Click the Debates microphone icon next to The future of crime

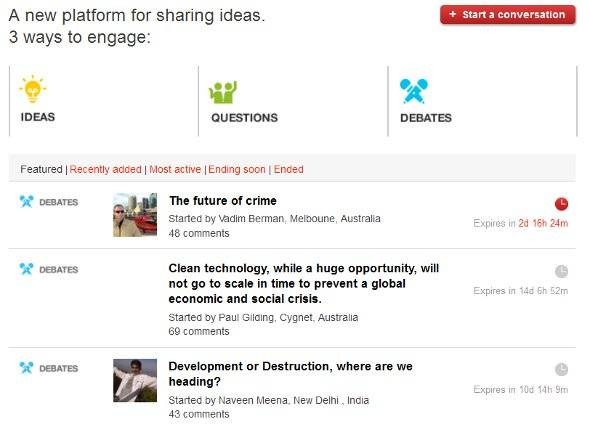pos(26,202)
